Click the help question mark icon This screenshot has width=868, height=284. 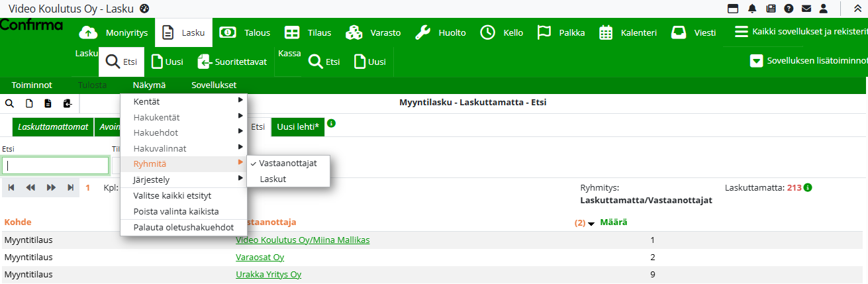pos(789,9)
